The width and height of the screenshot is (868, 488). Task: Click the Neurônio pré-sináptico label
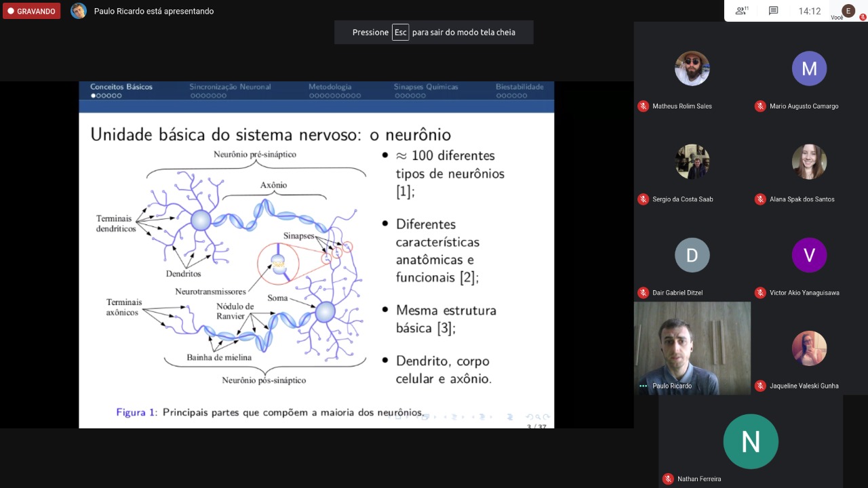[x=255, y=154]
